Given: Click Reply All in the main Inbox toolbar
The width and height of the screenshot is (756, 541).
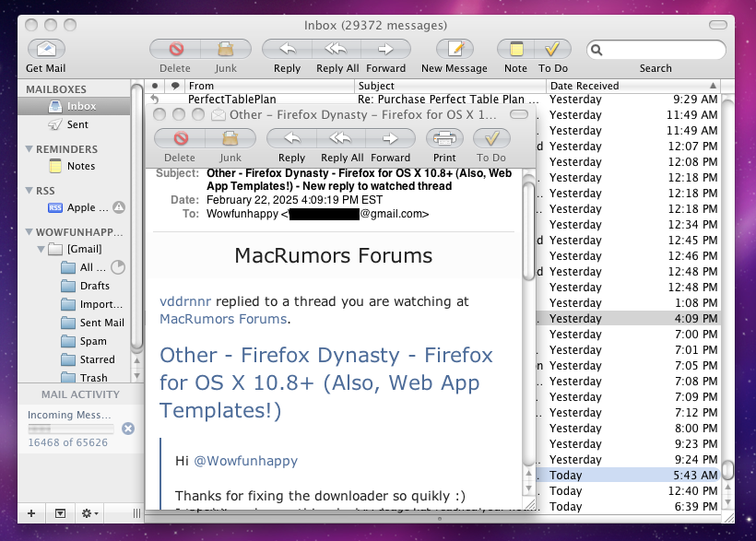Looking at the screenshot, I should tap(337, 49).
